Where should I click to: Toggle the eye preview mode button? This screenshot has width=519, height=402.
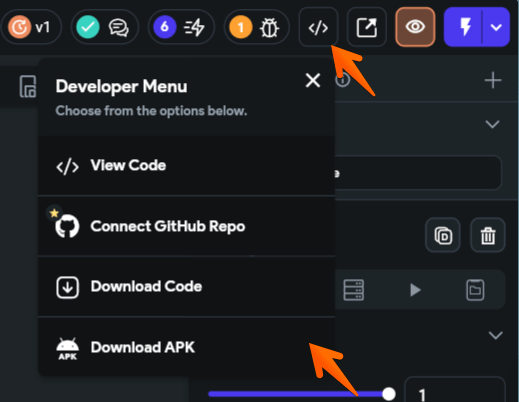[x=415, y=27]
